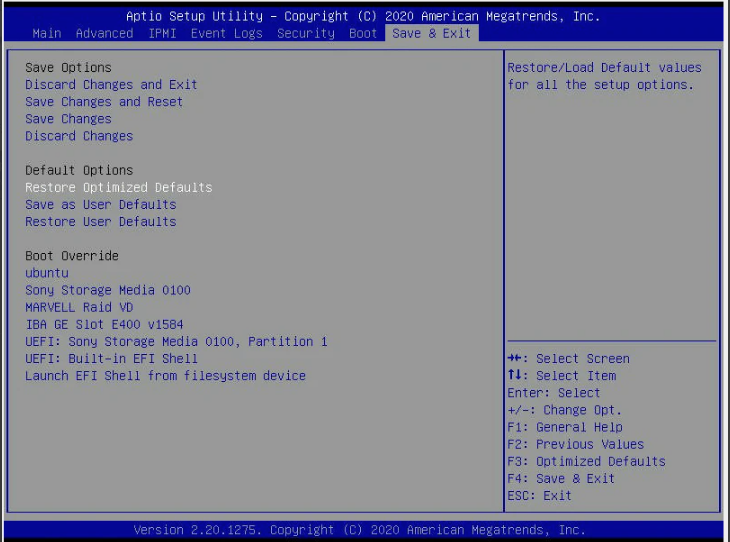Click the ESC: Exit hint
Viewport: 730px width, 542px height.
(540, 496)
